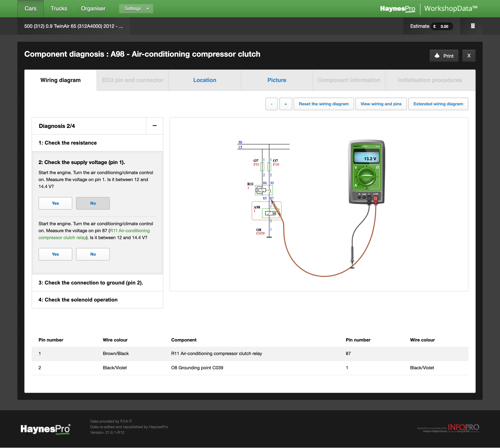Click the F19 fuse in the diagram
This screenshot has height=448, width=500.
pos(269,167)
